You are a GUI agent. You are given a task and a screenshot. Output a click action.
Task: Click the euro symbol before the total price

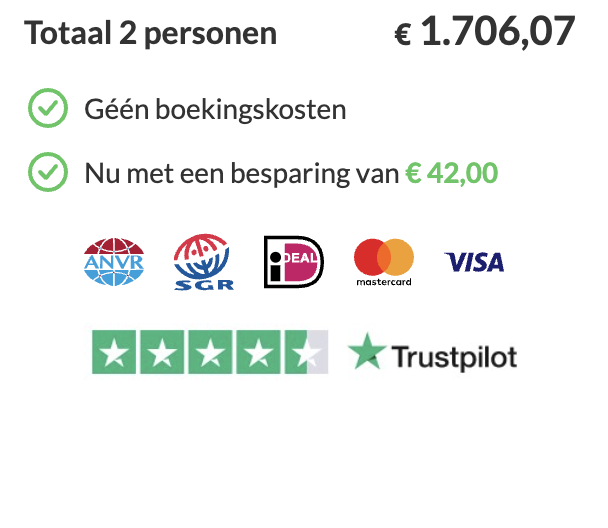point(403,36)
